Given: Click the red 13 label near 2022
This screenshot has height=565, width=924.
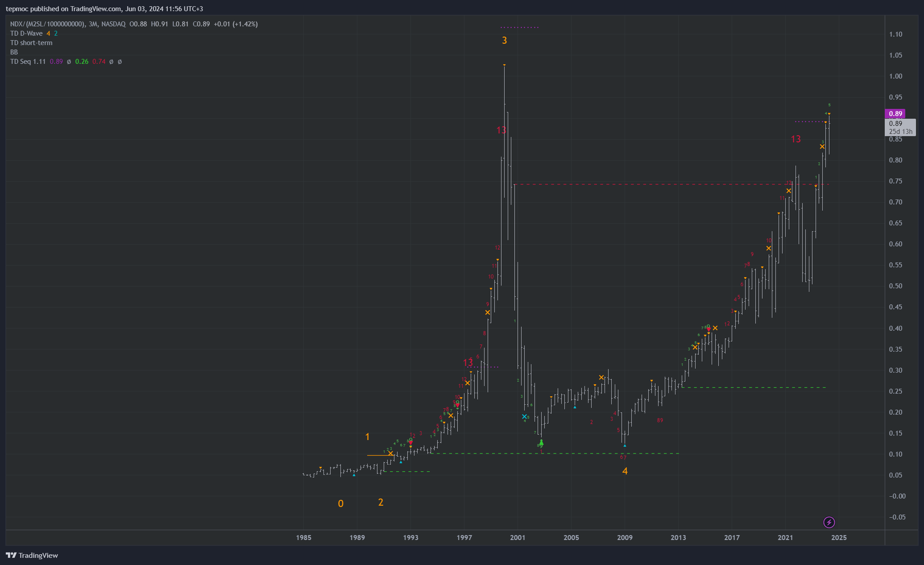Looking at the screenshot, I should pos(796,139).
